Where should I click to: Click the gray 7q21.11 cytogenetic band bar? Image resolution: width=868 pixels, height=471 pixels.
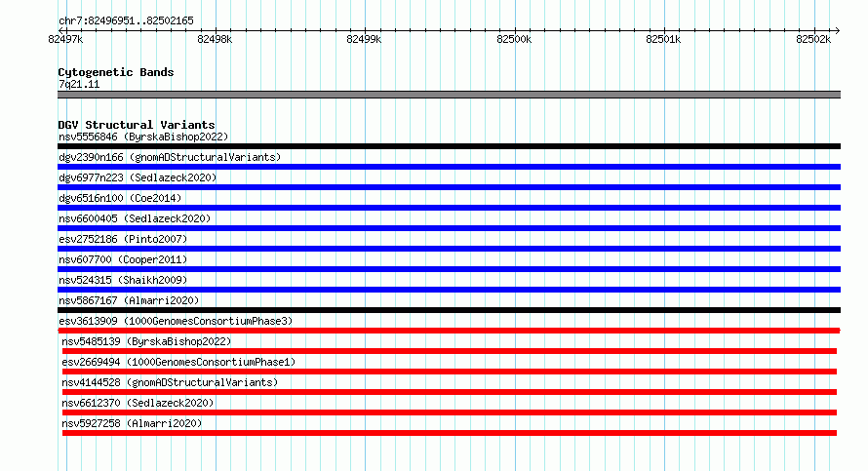pyautogui.click(x=449, y=95)
